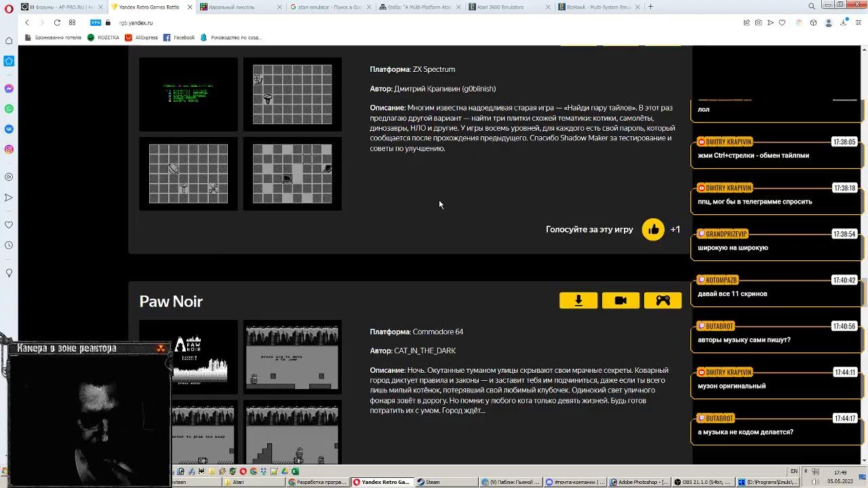Switch to the AP-PRO.RU forum tab
Screen dimensions: 868x488
click(x=62, y=7)
